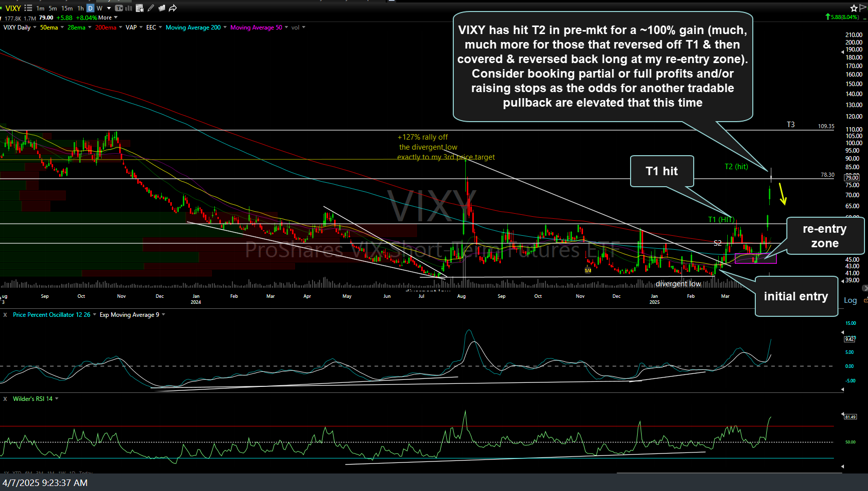Click the favorite star icon
868x491 pixels.
point(853,8)
